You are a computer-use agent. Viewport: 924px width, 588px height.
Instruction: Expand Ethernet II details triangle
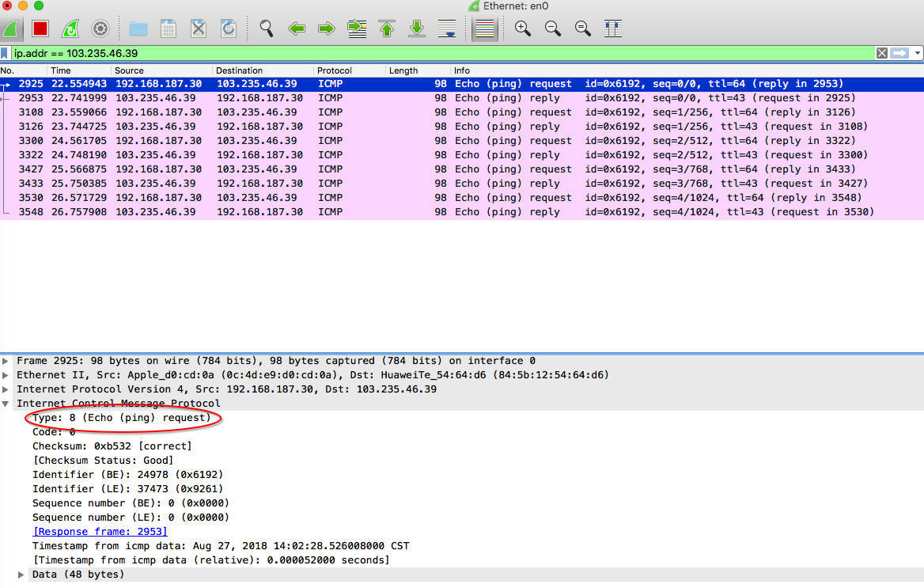pos(6,375)
